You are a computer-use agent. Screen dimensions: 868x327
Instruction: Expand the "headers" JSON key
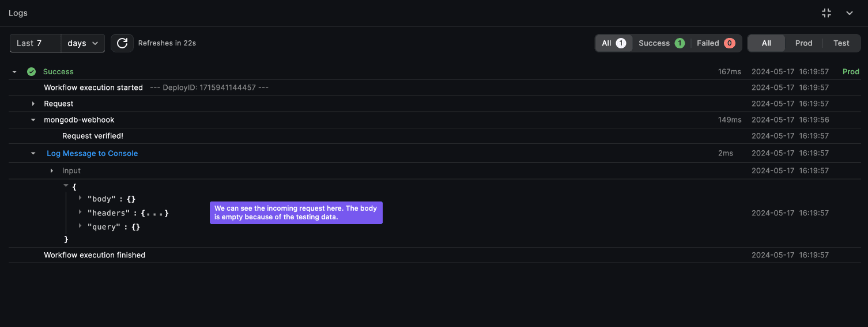pyautogui.click(x=80, y=212)
